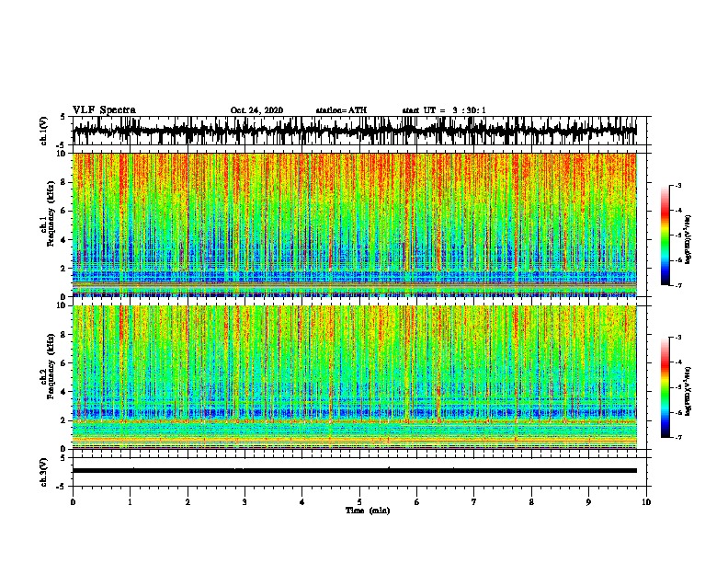
Task: Click the 'ch.1(V)' waveform axis label
Action: (x=44, y=131)
